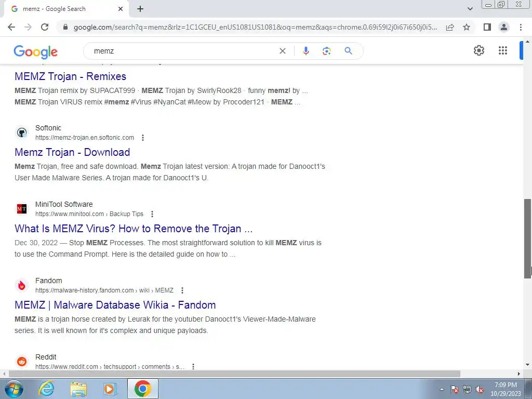Click the horizontal scrollbar right arrow
Image resolution: width=532 pixels, height=399 pixels.
coord(519,374)
